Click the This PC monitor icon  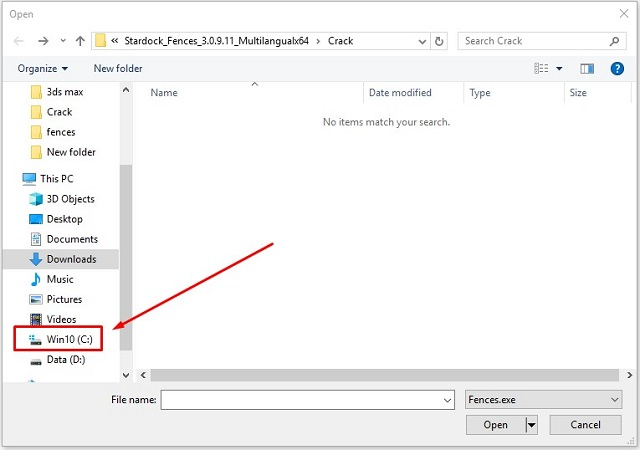[29, 179]
